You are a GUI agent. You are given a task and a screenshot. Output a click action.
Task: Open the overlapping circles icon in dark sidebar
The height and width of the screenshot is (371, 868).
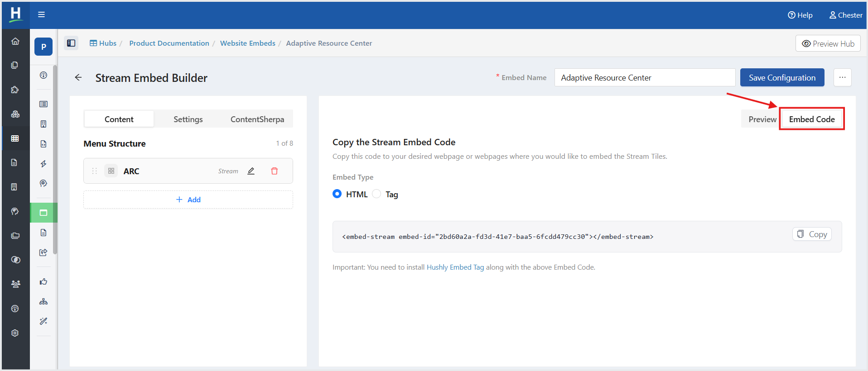tap(15, 260)
